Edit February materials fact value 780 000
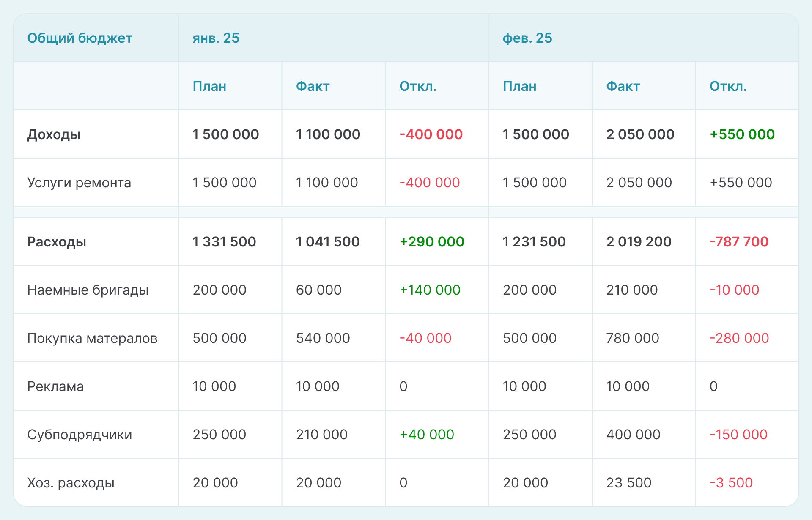812x520 pixels. 632,338
